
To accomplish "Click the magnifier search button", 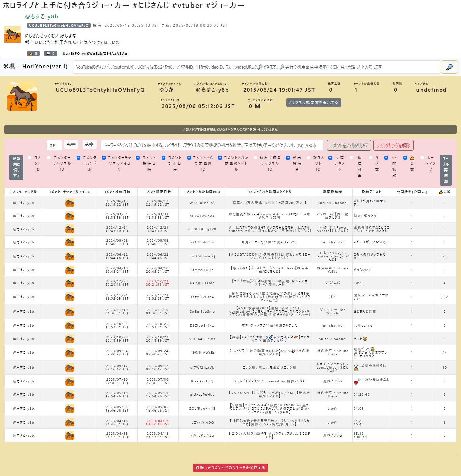I will 449,67.
